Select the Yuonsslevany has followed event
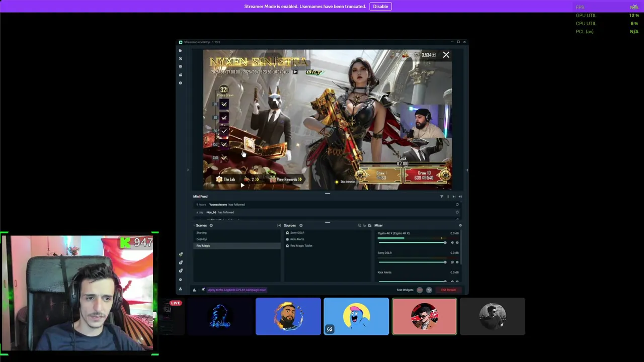This screenshot has height=362, width=644. (x=327, y=205)
